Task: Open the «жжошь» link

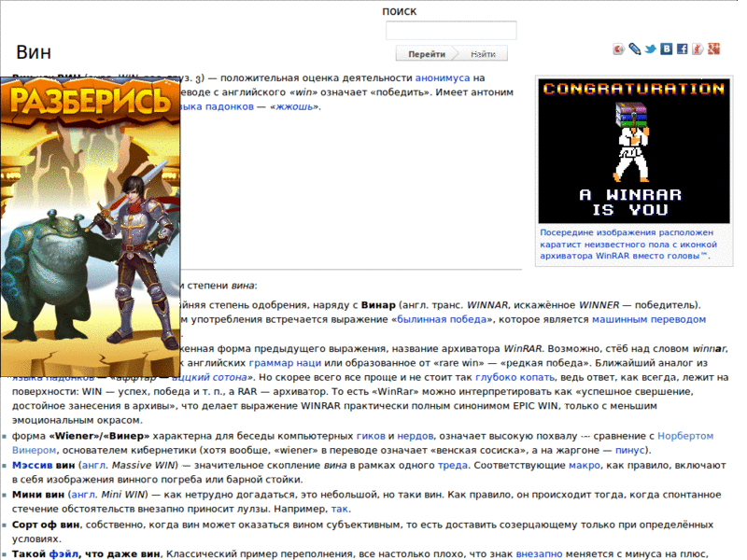Action: pos(295,106)
